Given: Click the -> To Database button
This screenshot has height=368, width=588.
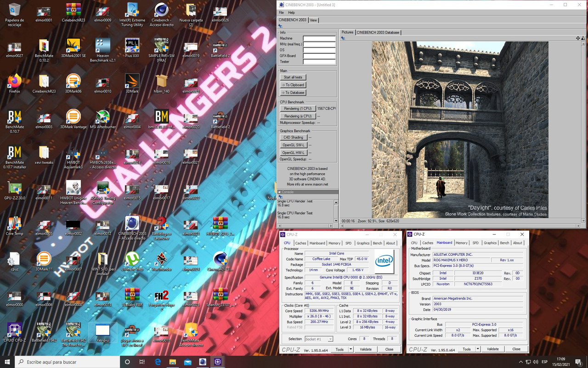Looking at the screenshot, I should (293, 92).
